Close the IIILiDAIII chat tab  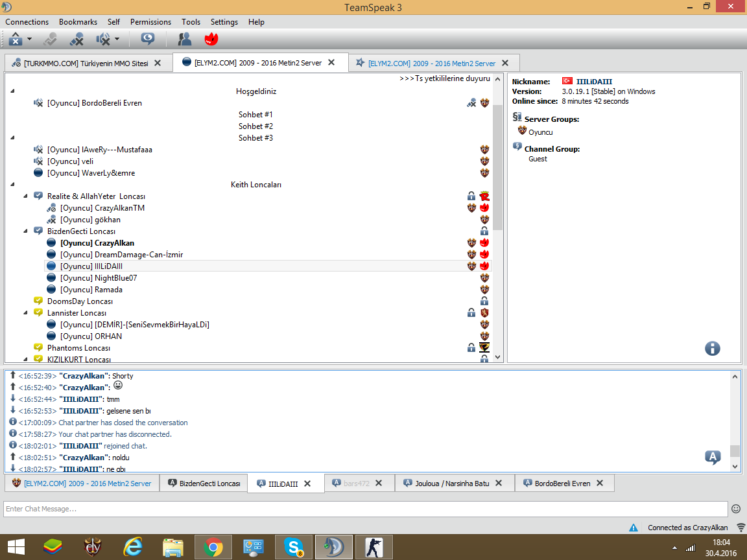coord(308,484)
